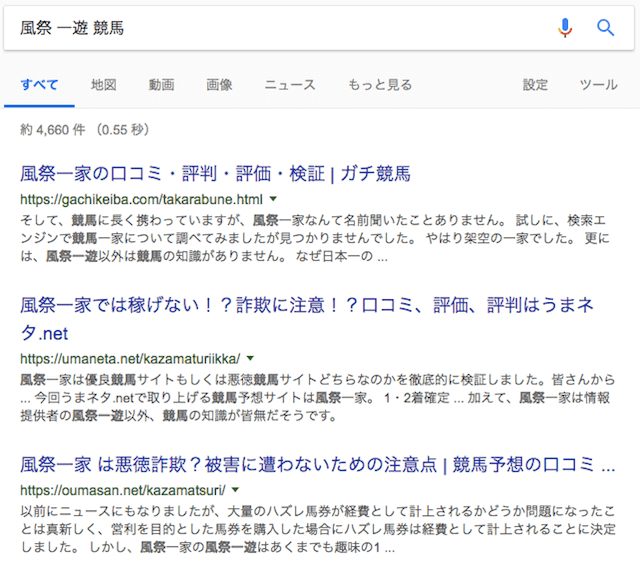The width and height of the screenshot is (640, 563).
Task: Open result 風祭一家 は悪徳詐欺?被害に遭わないための注意点
Action: pyautogui.click(x=318, y=465)
